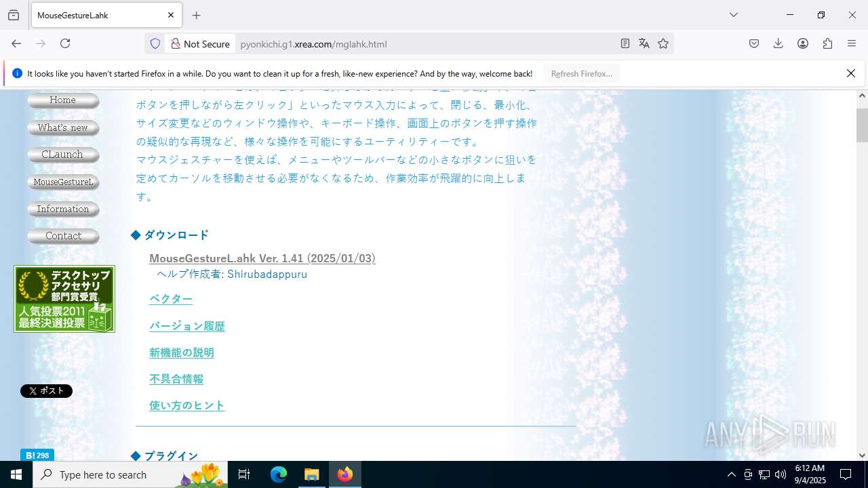Click the Not Secure padlock icon
The height and width of the screenshot is (488, 868).
[x=176, y=43]
